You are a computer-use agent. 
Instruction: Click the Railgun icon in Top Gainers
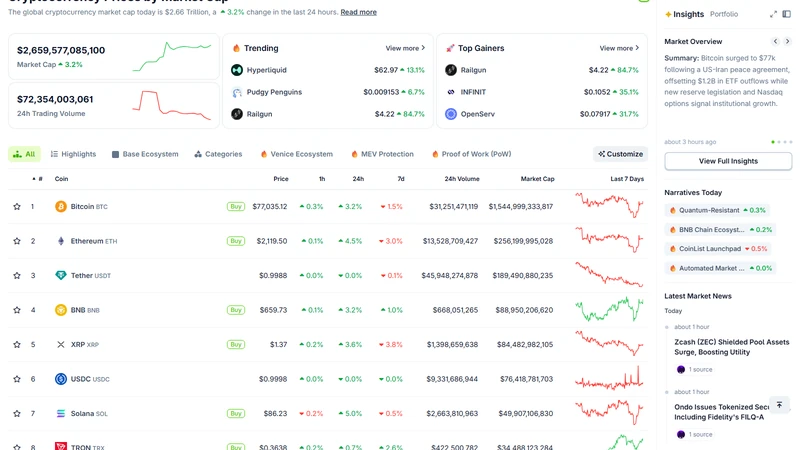[451, 70]
